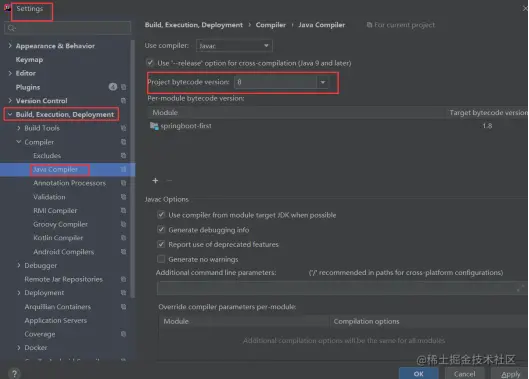The height and width of the screenshot is (379, 529).
Task: Click the Additional command line parameters field
Action: [342, 288]
